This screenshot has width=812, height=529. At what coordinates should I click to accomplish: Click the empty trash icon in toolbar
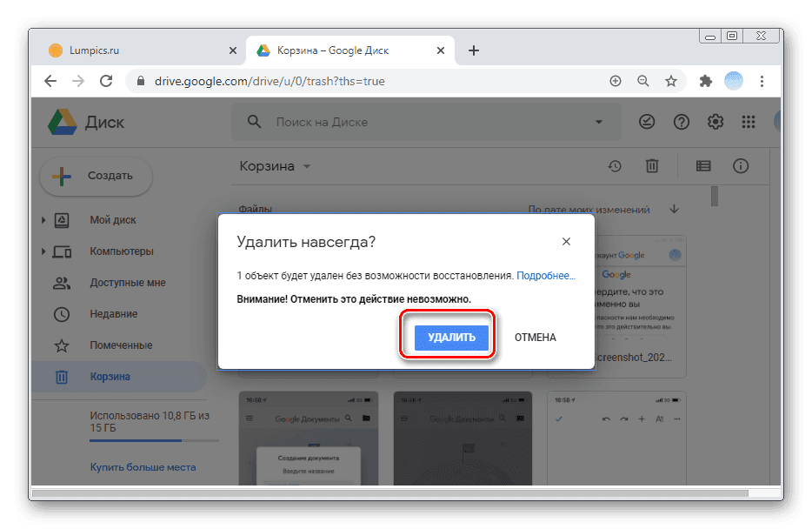[652, 165]
